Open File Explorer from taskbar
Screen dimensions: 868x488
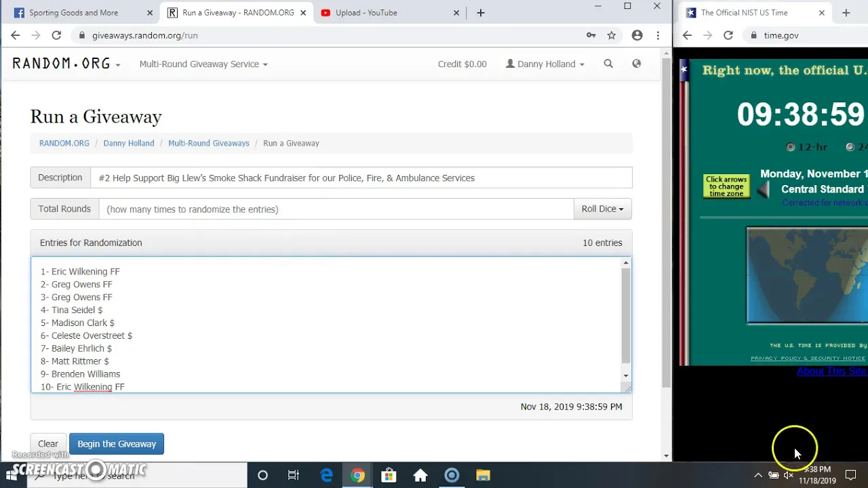[483, 475]
